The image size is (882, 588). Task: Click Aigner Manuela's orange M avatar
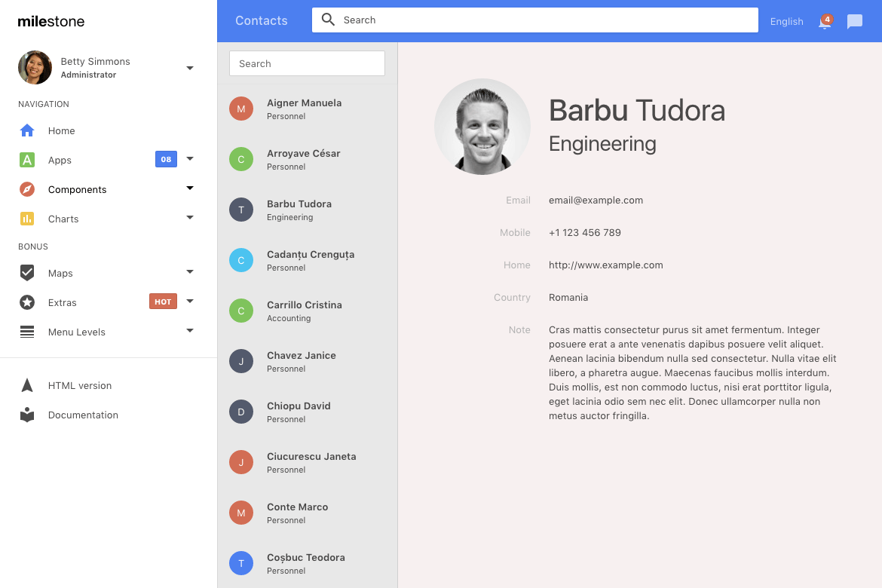coord(241,109)
